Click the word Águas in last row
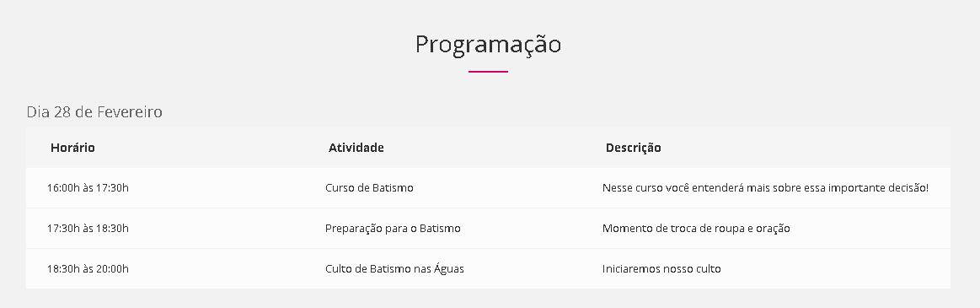 [449, 268]
